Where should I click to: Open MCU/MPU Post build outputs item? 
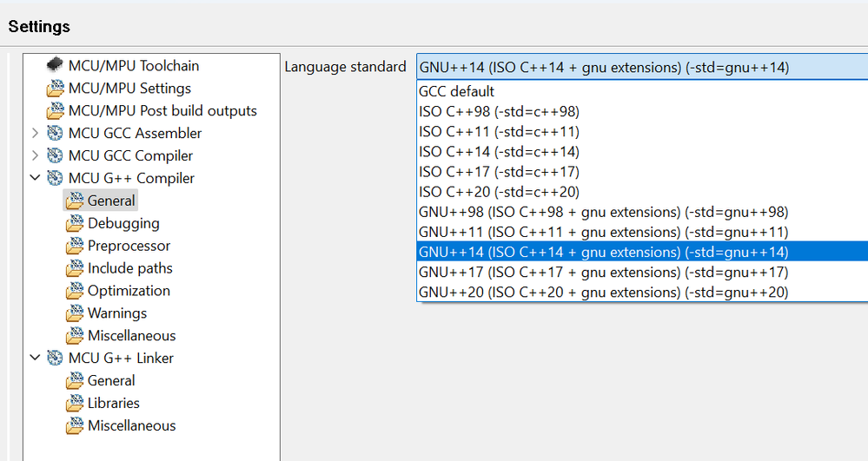[x=162, y=110]
